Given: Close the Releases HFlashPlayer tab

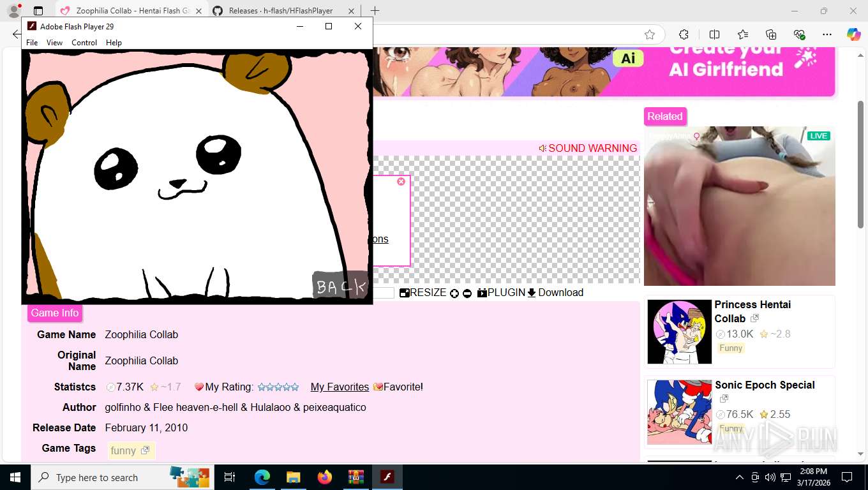Looking at the screenshot, I should point(350,11).
